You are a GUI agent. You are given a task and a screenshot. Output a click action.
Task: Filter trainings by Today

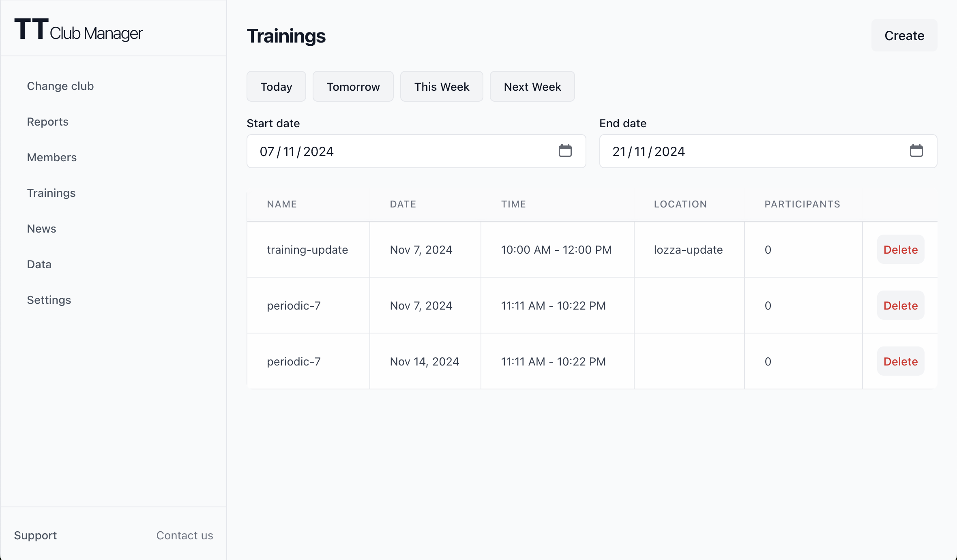(276, 87)
